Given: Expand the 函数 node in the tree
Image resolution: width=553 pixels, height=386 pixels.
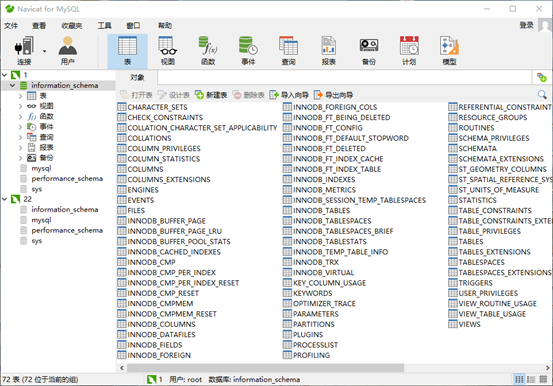Looking at the screenshot, I should coord(20,116).
